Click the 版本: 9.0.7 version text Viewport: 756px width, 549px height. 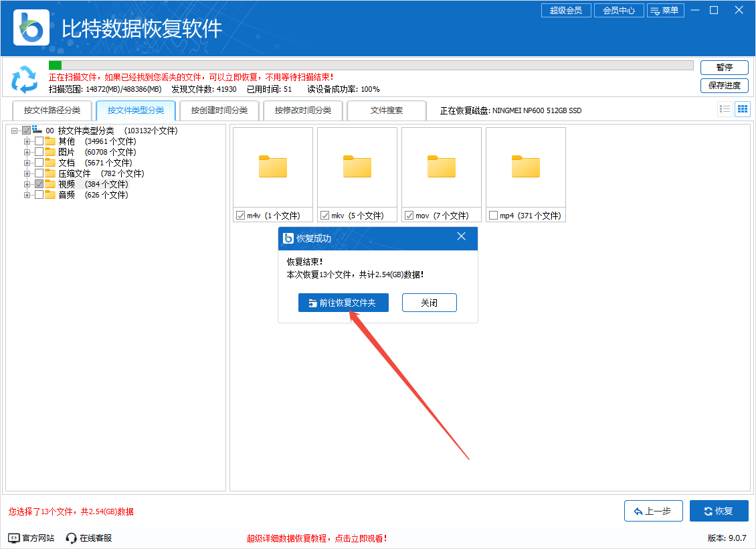click(x=727, y=538)
